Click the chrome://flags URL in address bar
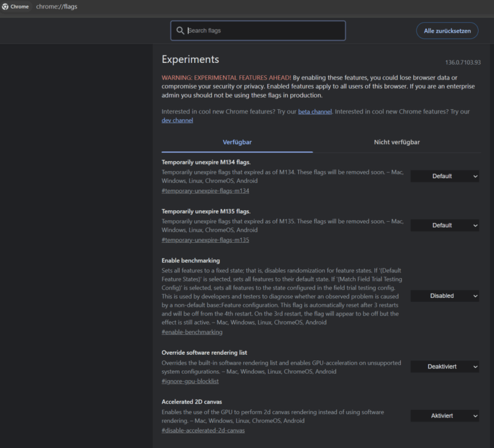 [56, 7]
